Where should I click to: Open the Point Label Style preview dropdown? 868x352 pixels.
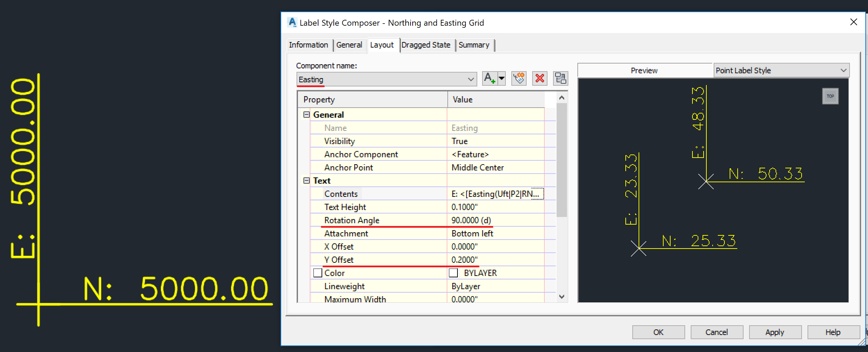tap(781, 70)
